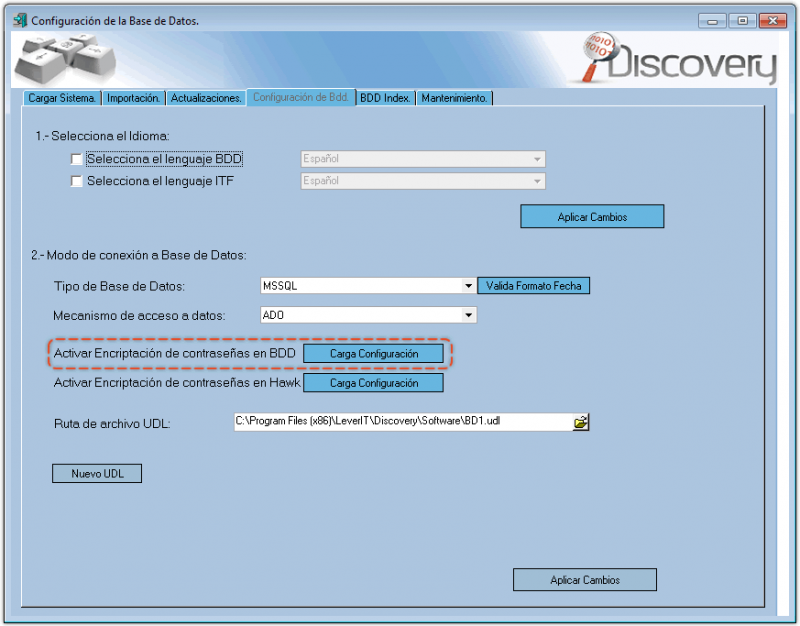Switch to the Importación tab

click(x=134, y=98)
